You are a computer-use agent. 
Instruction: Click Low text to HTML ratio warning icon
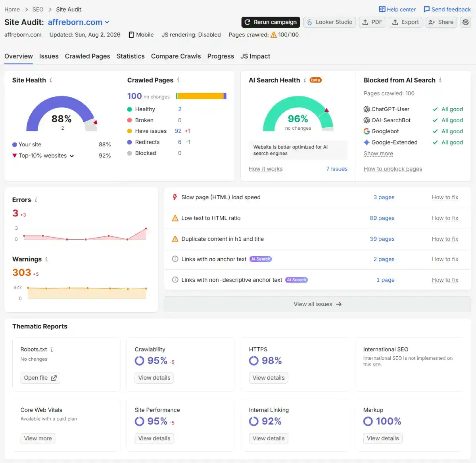point(175,218)
